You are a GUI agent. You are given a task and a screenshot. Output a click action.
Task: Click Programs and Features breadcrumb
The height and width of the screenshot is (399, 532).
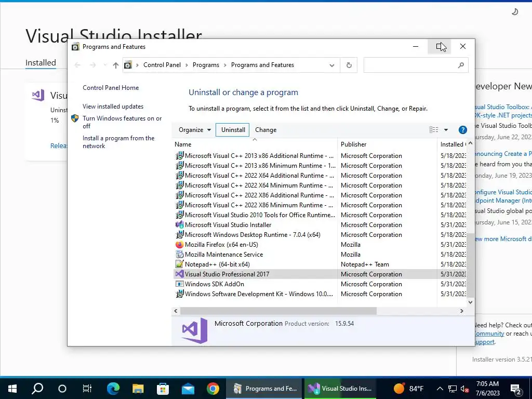pos(262,65)
